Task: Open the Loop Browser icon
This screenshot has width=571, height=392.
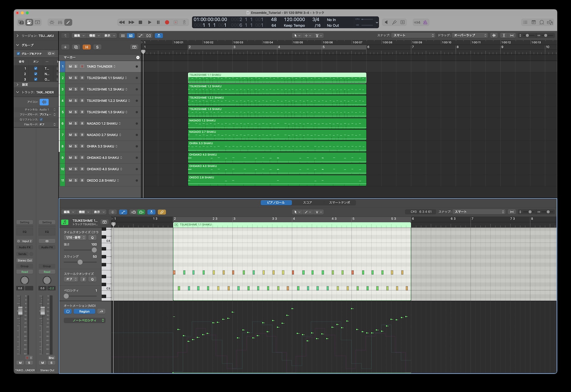Action: [x=542, y=22]
